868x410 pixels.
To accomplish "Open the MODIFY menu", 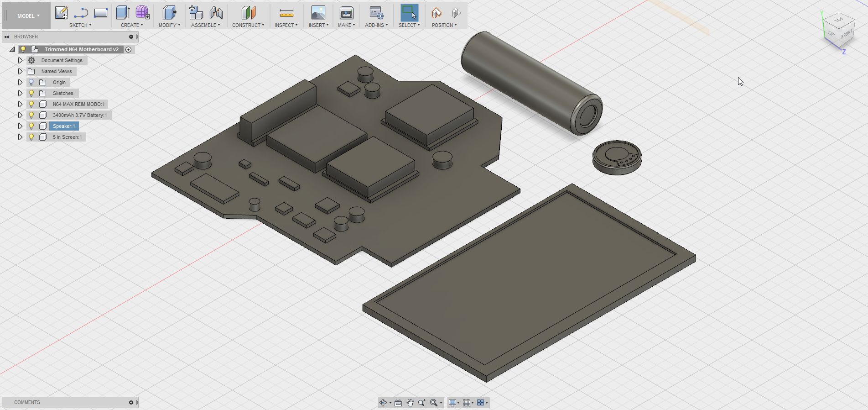I will coord(169,25).
